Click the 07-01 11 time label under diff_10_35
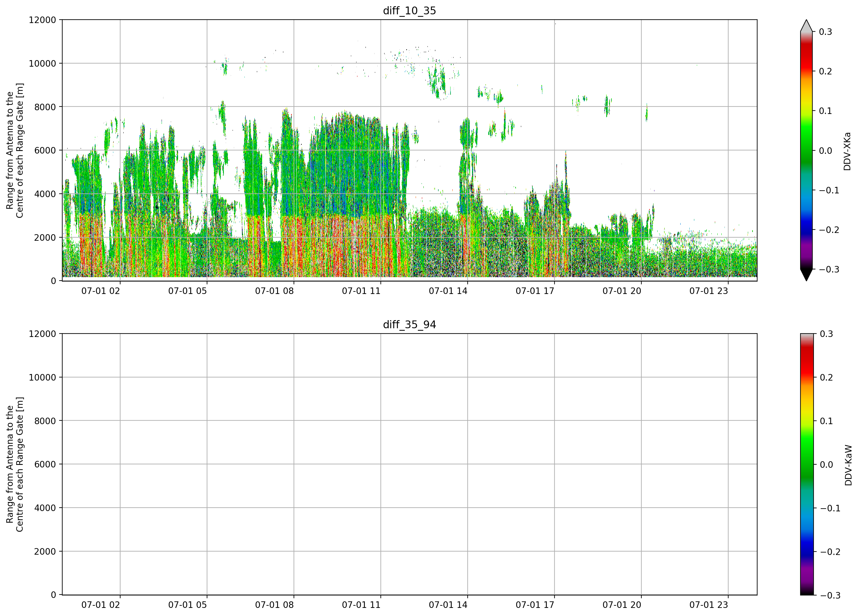The height and width of the screenshot is (616, 859). pos(361,291)
